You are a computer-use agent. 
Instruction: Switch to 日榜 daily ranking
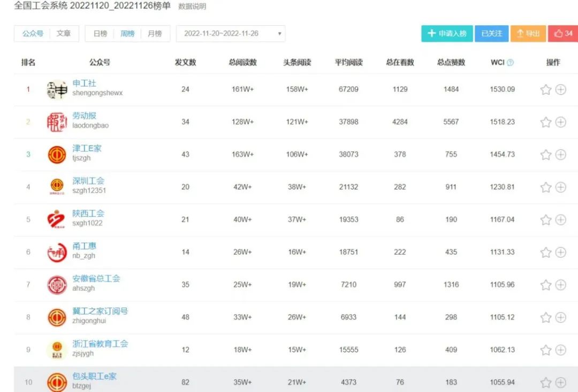pyautogui.click(x=100, y=33)
